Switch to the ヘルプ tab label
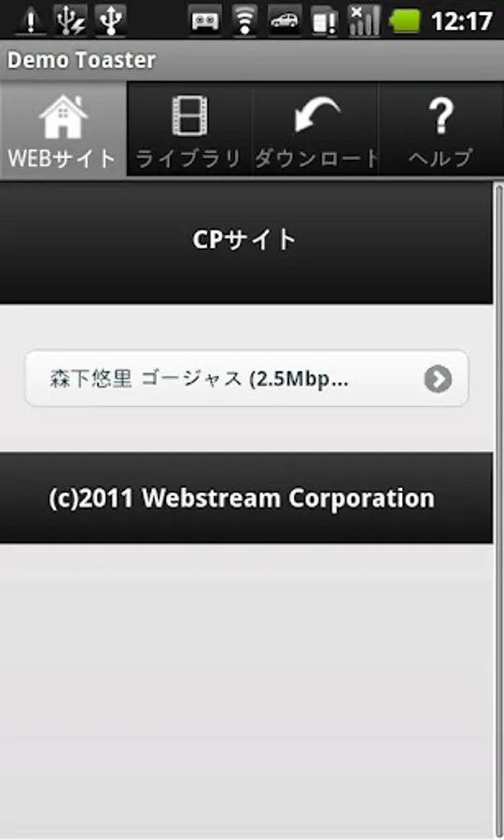 (x=441, y=159)
